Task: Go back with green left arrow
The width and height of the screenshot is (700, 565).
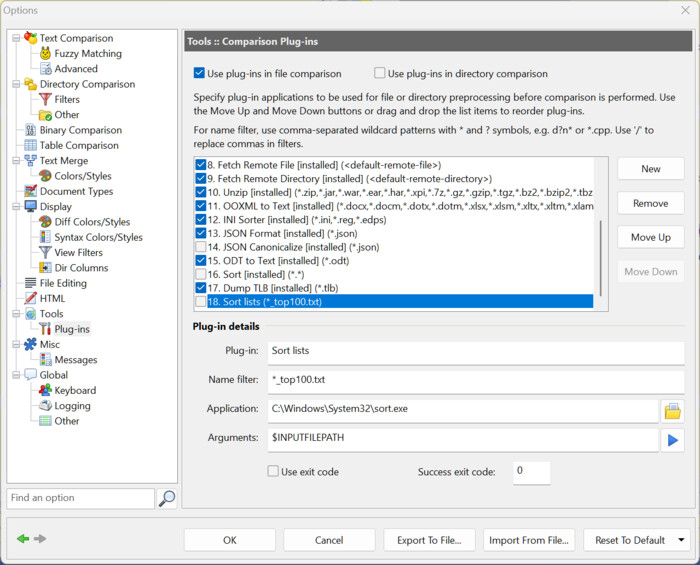Action: pyautogui.click(x=23, y=539)
